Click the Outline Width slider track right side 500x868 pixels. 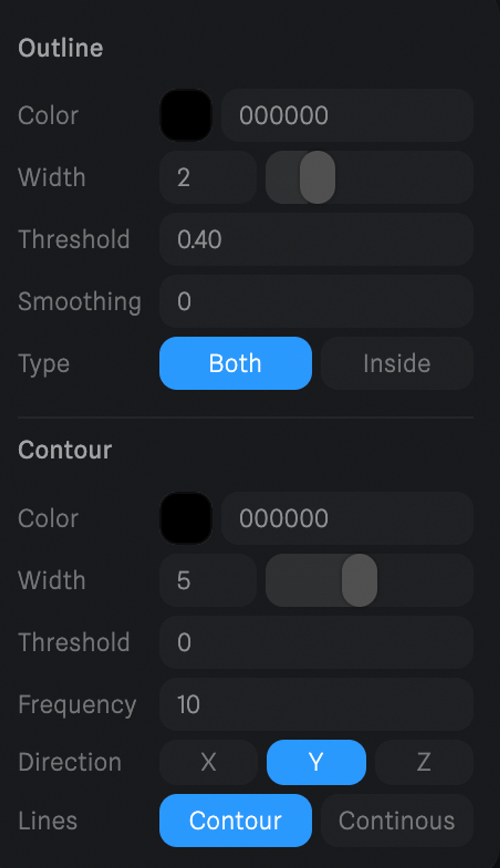coord(412,177)
